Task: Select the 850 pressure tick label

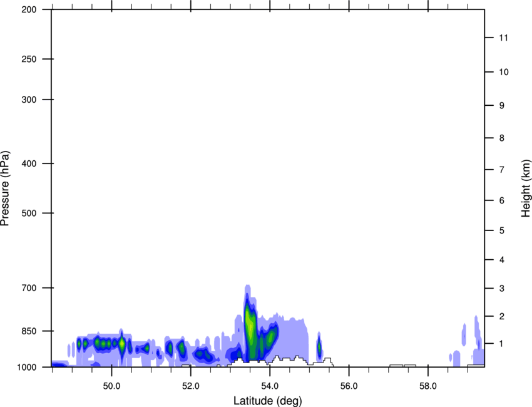Action: tap(29, 331)
